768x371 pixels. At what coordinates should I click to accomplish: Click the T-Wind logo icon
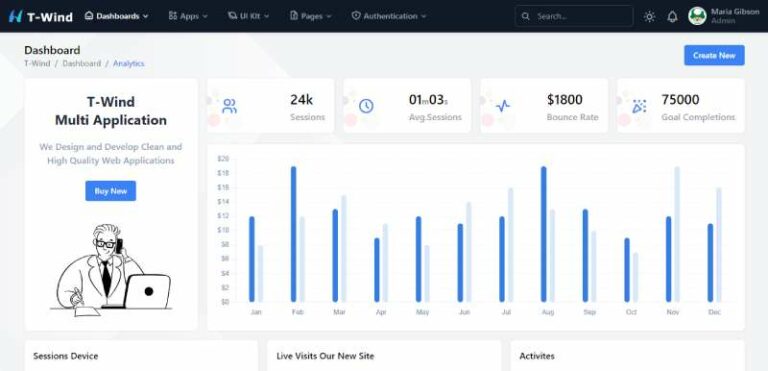(x=15, y=16)
